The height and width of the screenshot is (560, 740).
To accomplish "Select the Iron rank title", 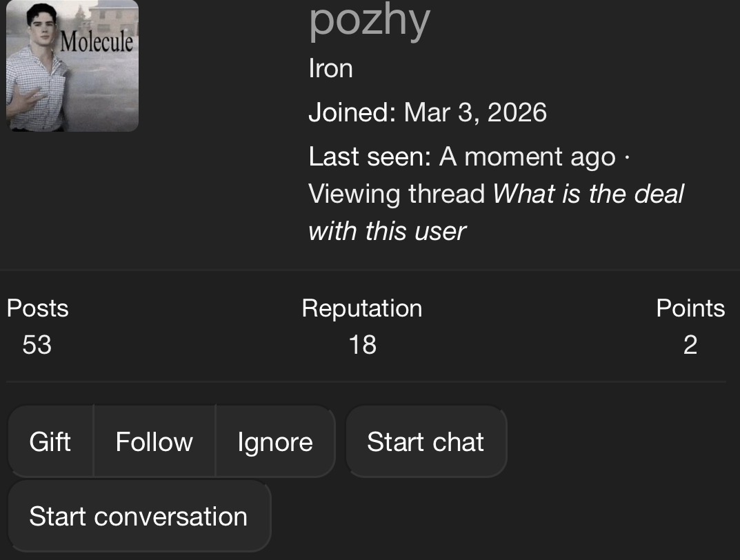I will pos(331,68).
